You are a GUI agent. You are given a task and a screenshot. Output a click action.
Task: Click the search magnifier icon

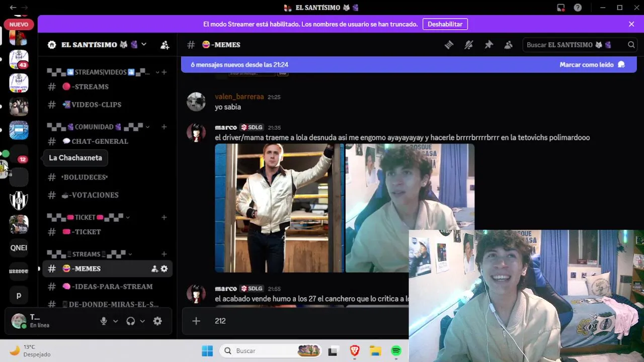(x=631, y=45)
